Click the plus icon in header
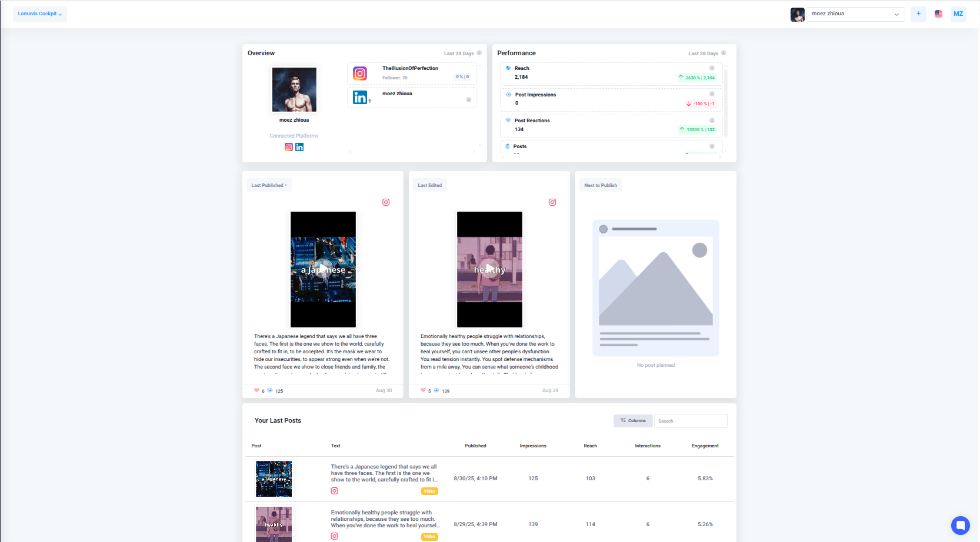The width and height of the screenshot is (980, 542). [918, 14]
